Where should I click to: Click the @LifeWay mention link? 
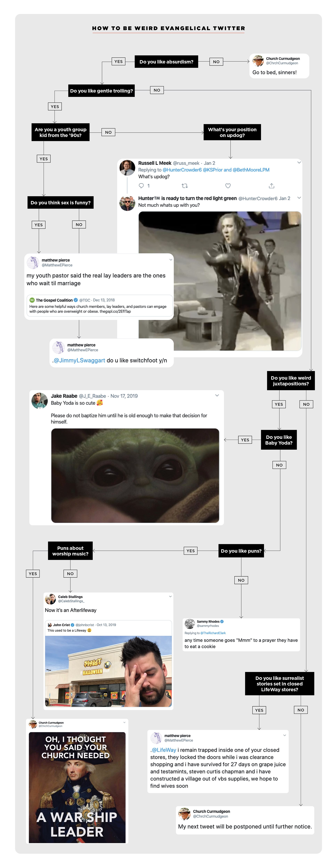coord(164,750)
